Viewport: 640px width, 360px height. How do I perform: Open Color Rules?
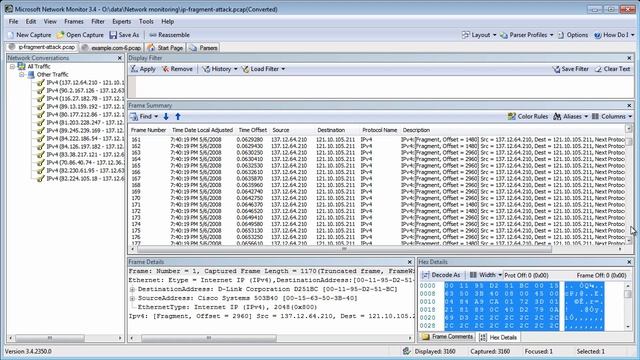point(528,117)
